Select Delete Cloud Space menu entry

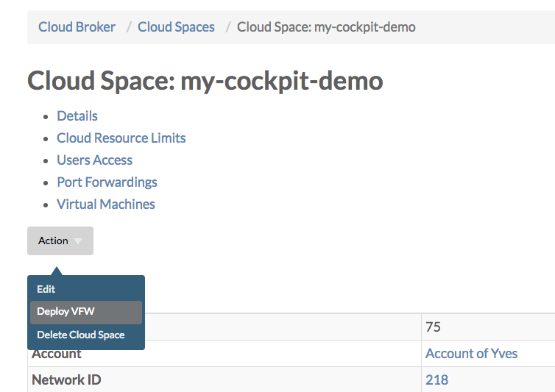pos(80,335)
